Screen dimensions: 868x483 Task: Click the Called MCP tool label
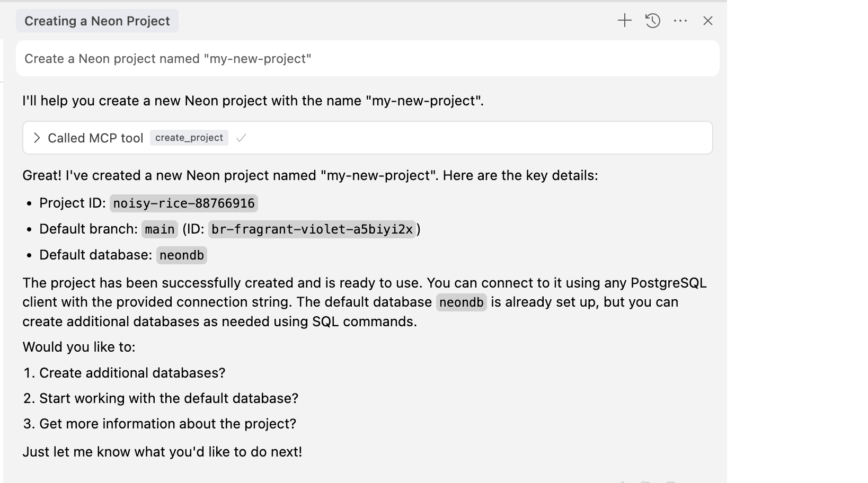pyautogui.click(x=95, y=138)
